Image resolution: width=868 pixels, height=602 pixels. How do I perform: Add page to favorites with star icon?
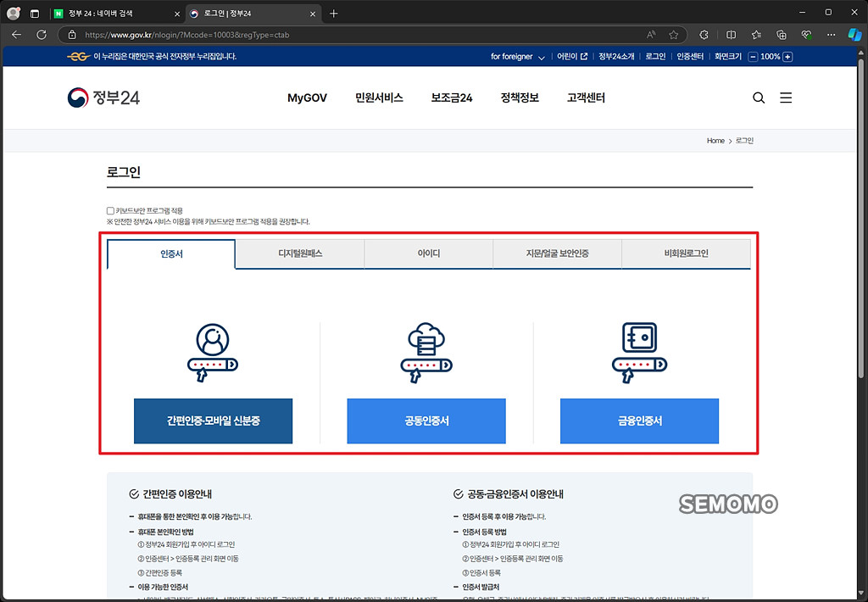[673, 34]
